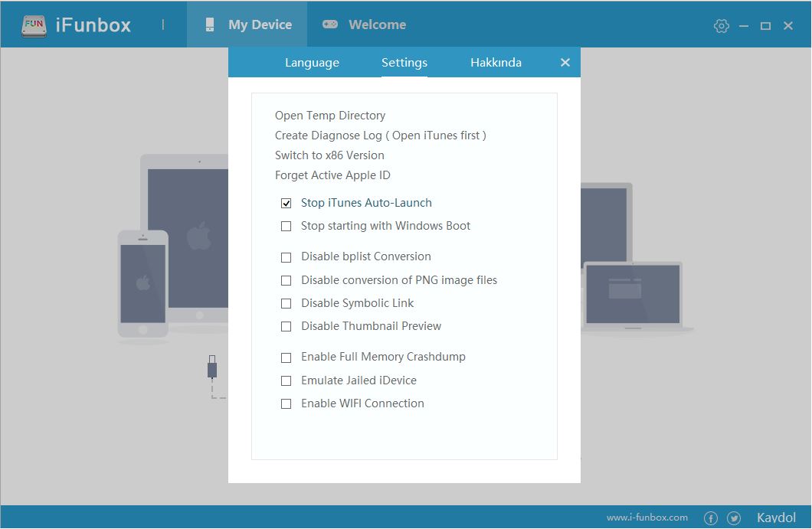The height and width of the screenshot is (529, 812).
Task: Enable Stop starting with Windows Boot
Action: pos(286,226)
